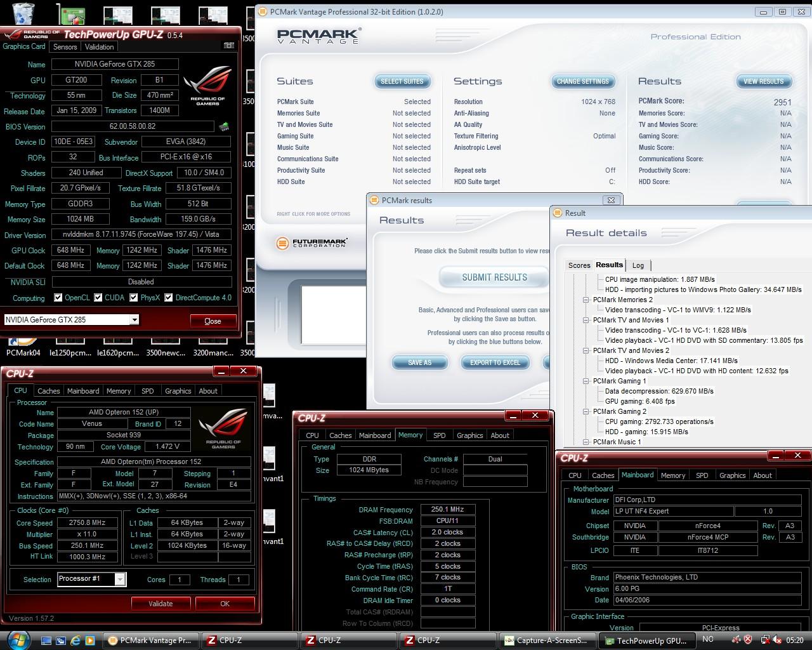Open the Log tab in Result details
This screenshot has height=650, width=812.
[638, 265]
